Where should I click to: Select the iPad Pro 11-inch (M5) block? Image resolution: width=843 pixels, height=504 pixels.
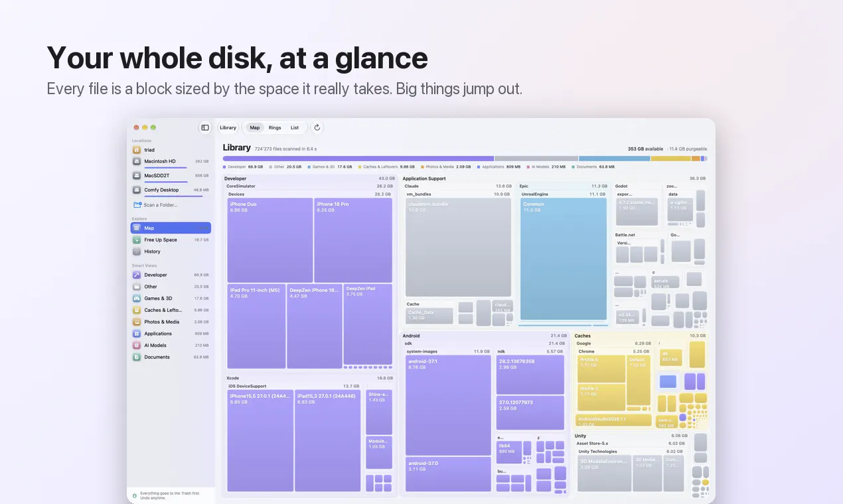point(256,326)
